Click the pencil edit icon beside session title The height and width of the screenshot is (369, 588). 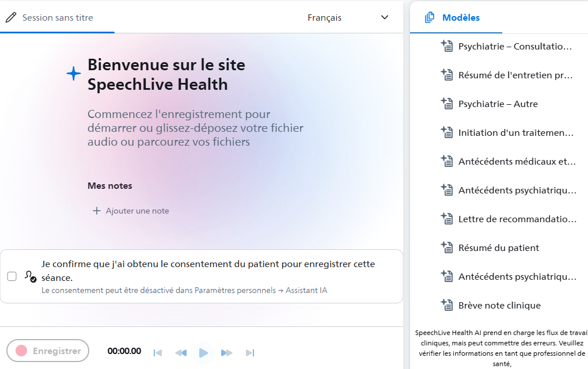(11, 17)
